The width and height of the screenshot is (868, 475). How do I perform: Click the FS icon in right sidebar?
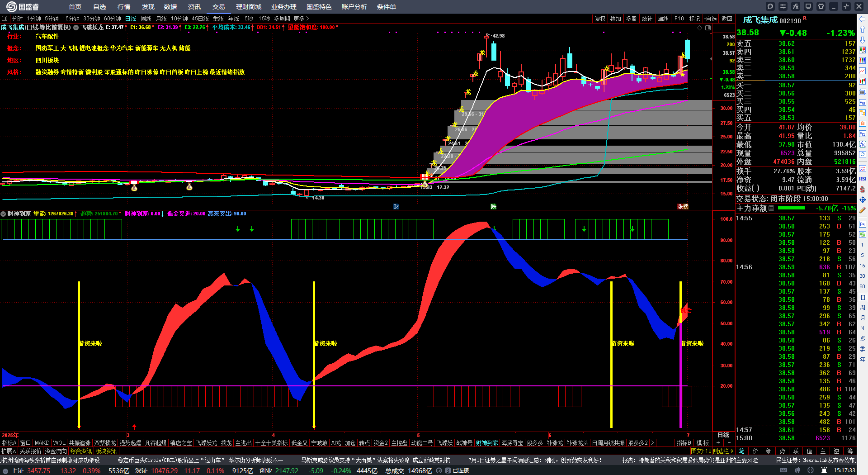[x=863, y=224]
